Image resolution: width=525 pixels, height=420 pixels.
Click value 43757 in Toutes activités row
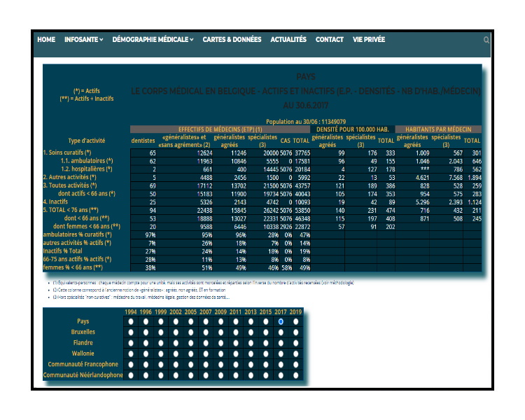point(302,186)
